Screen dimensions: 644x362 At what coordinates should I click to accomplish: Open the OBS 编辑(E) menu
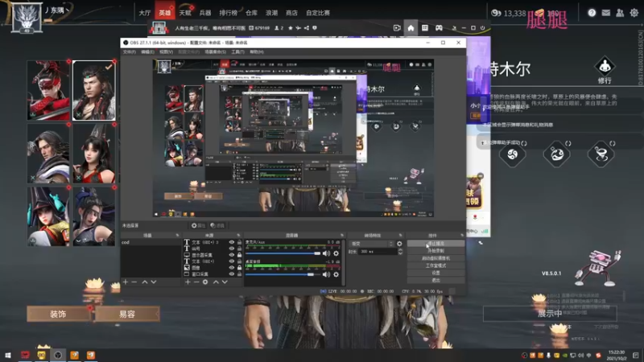coord(147,52)
